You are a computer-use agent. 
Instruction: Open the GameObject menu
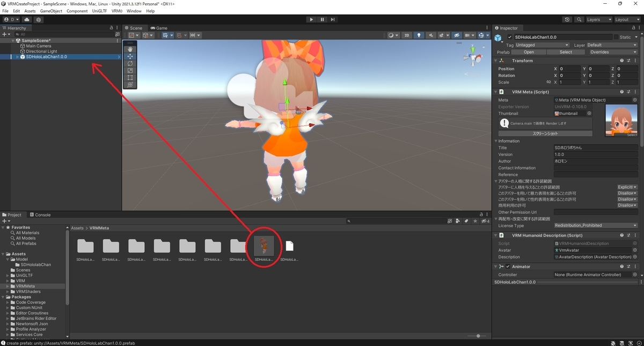coord(51,11)
